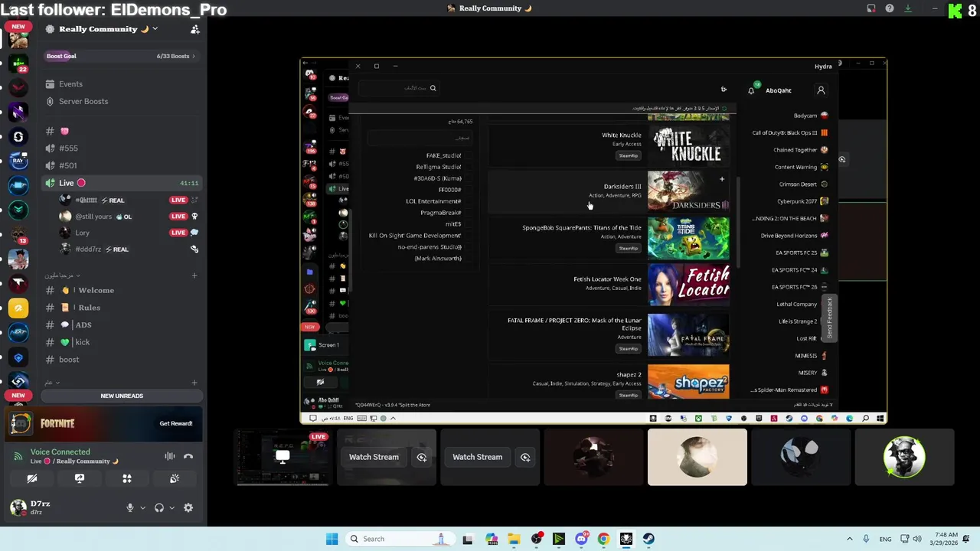Open the Events entry
The image size is (980, 551).
click(122, 84)
